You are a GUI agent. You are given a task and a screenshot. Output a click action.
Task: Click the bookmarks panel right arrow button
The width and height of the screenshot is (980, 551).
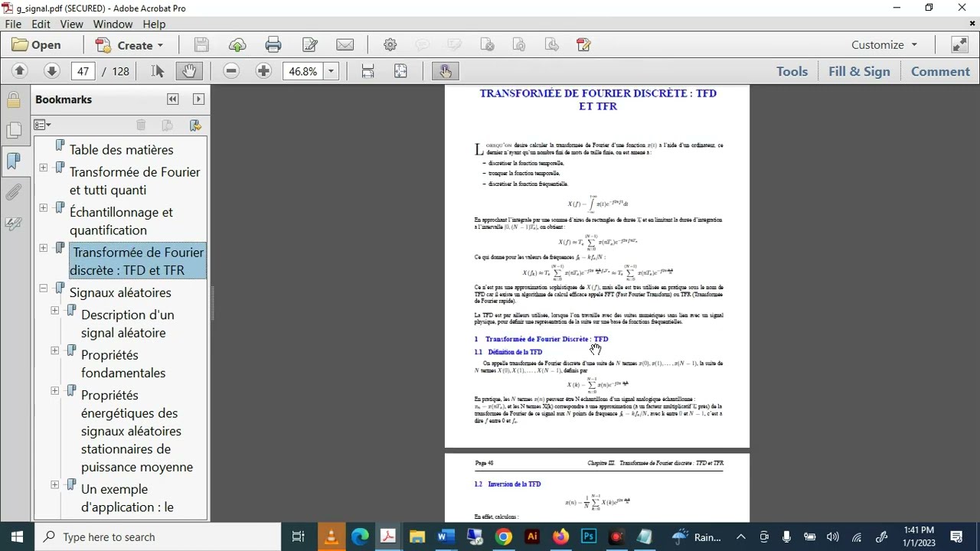[198, 99]
